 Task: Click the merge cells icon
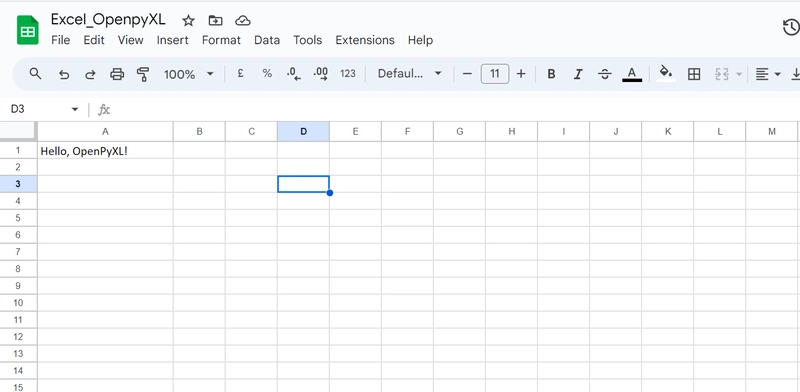point(721,75)
